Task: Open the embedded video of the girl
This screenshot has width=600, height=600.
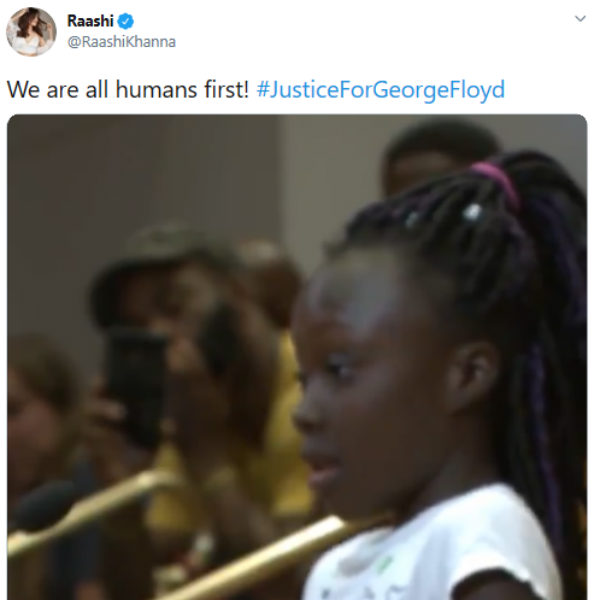Action: tap(297, 357)
